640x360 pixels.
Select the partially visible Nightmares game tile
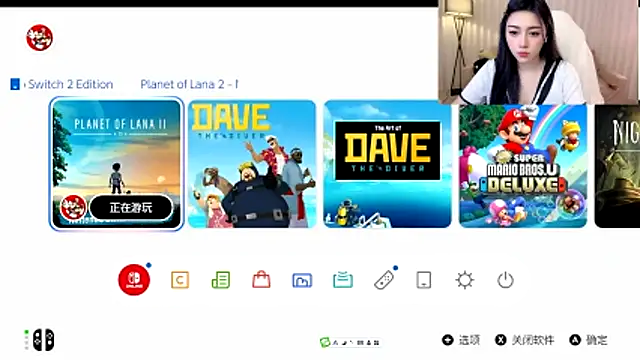tap(617, 166)
